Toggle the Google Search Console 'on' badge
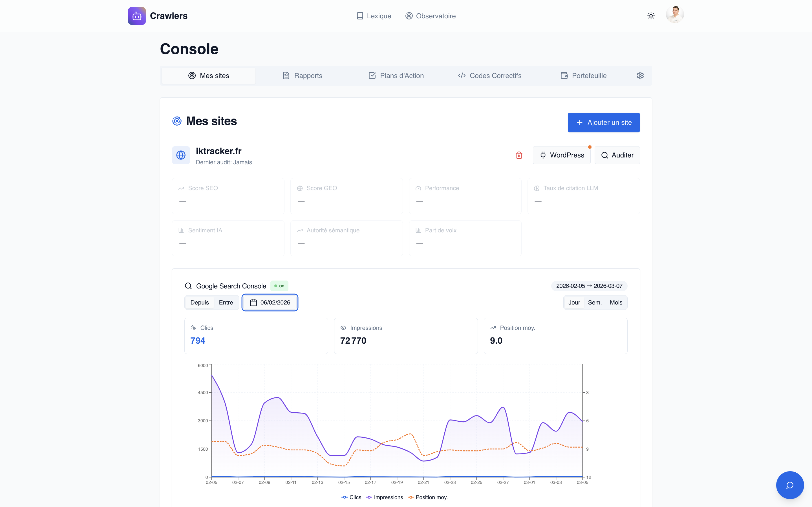The width and height of the screenshot is (812, 507). click(x=279, y=286)
